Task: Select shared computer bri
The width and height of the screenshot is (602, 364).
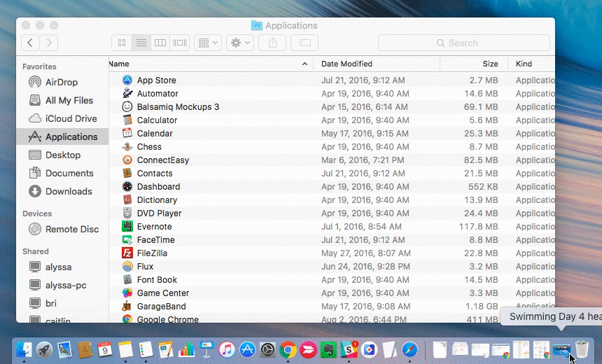Action: (62, 303)
